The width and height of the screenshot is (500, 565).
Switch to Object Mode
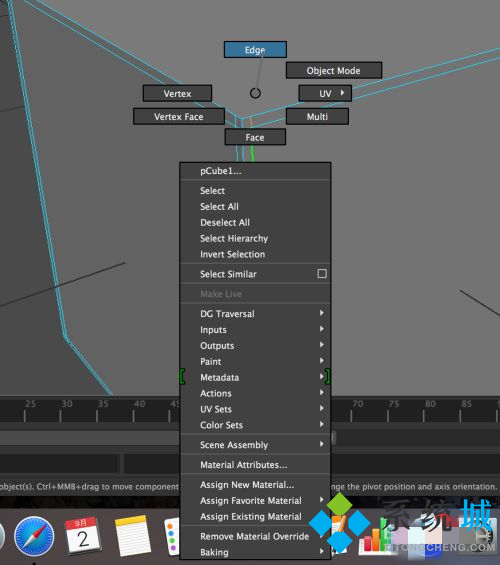334,70
